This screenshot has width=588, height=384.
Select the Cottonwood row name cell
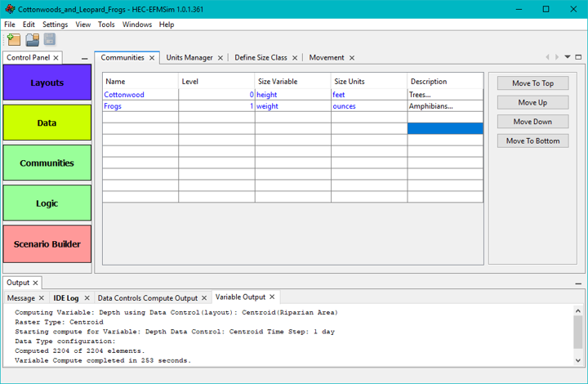point(140,95)
